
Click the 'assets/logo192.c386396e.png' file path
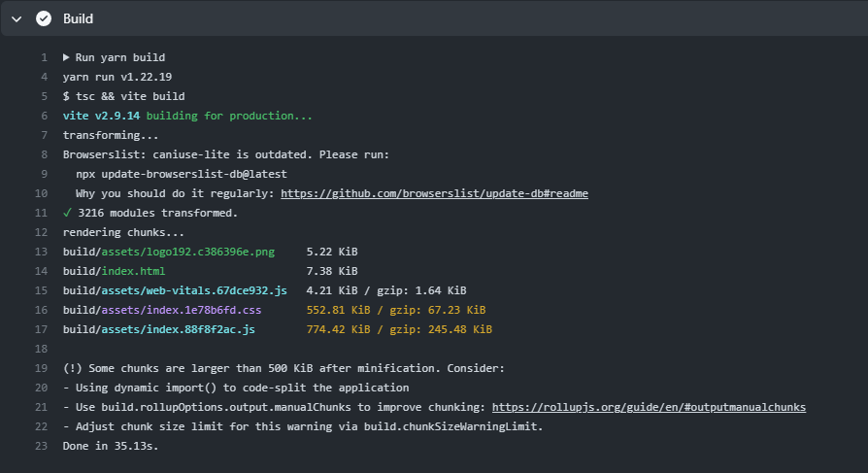pos(188,252)
